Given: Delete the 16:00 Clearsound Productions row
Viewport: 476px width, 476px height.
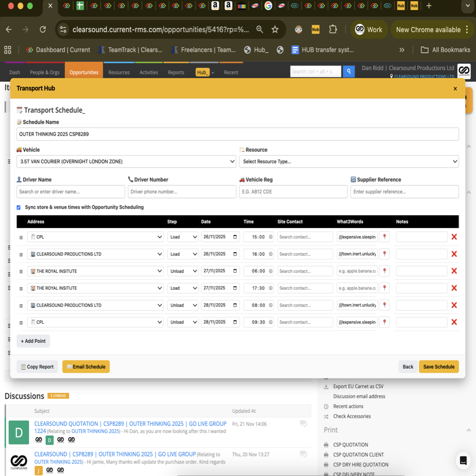Looking at the screenshot, I should [454, 254].
